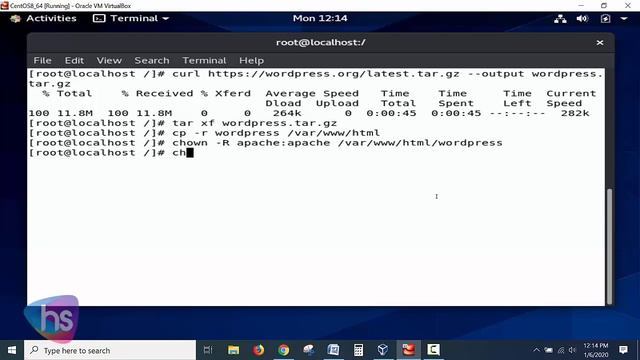Open the Camtasia icon on taskbar
The image size is (640, 360).
coord(433,350)
